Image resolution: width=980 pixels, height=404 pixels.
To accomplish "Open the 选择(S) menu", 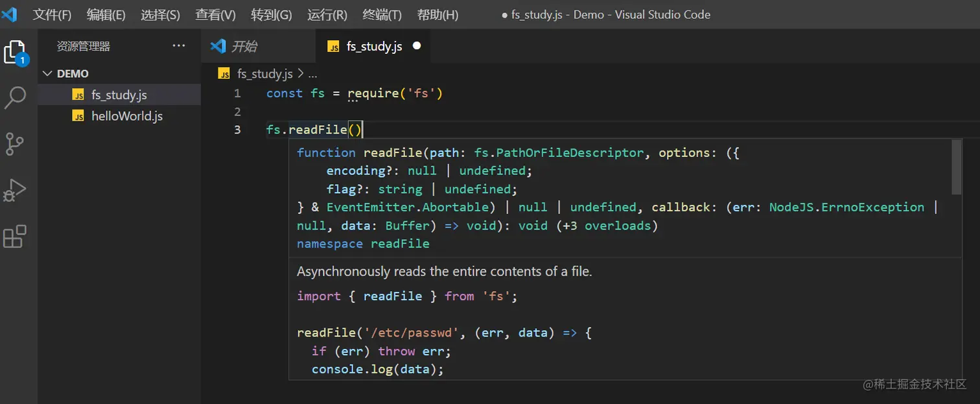I will click(x=161, y=14).
